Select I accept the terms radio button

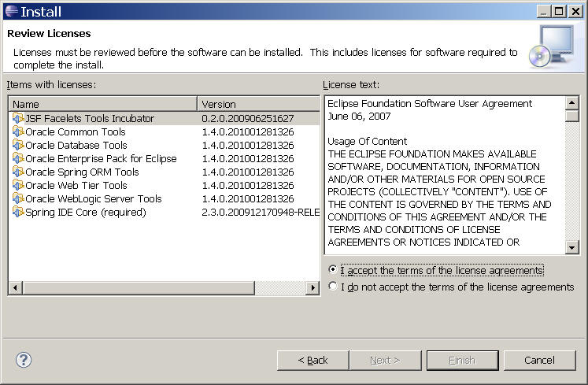pos(333,269)
